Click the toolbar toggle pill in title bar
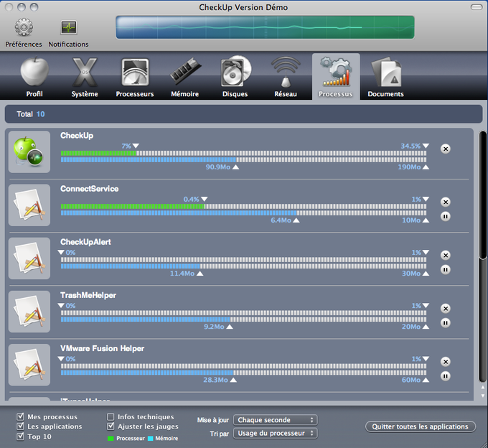Image resolution: width=488 pixels, height=448 pixels. [x=477, y=7]
